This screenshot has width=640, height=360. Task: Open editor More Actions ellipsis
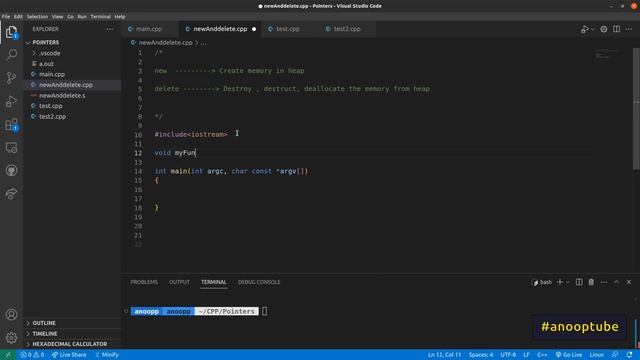(x=629, y=29)
